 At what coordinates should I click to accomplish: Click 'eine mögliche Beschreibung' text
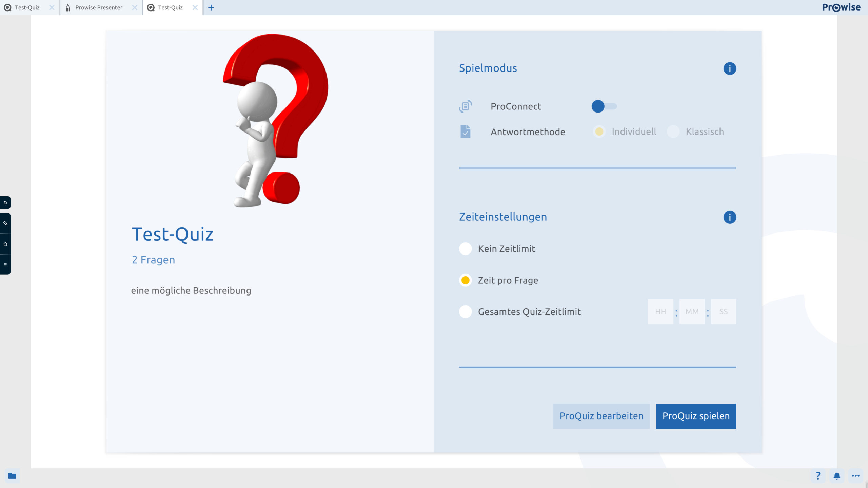(191, 291)
